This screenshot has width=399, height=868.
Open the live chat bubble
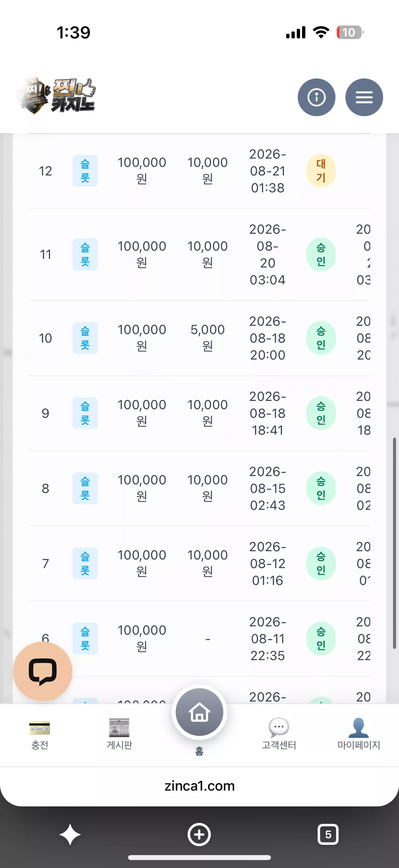pos(43,671)
